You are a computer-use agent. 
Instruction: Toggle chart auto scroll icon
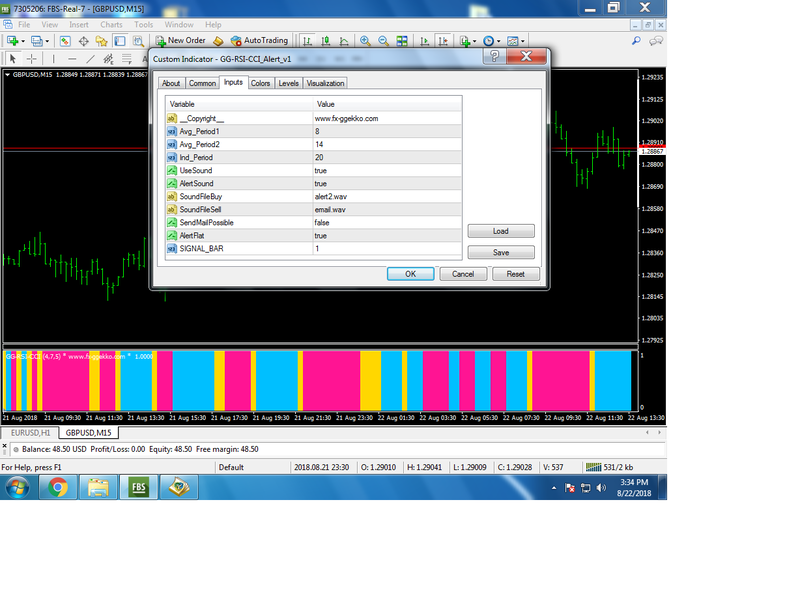(424, 41)
